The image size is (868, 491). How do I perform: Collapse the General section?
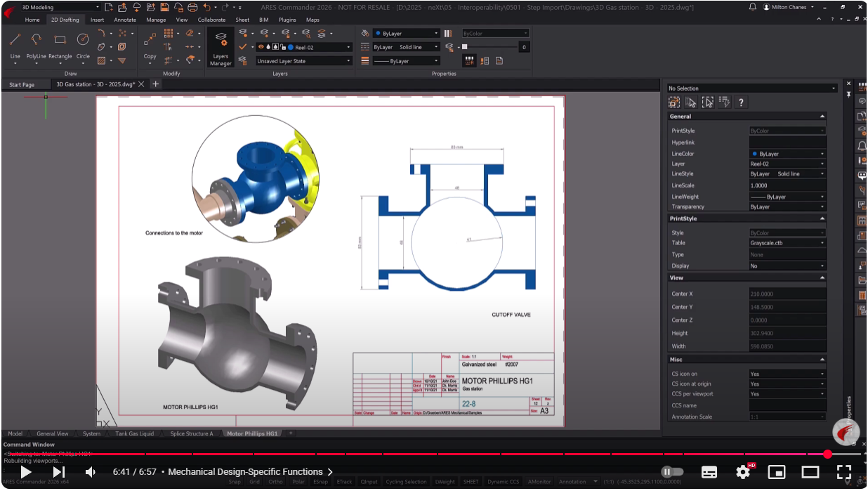(x=822, y=117)
